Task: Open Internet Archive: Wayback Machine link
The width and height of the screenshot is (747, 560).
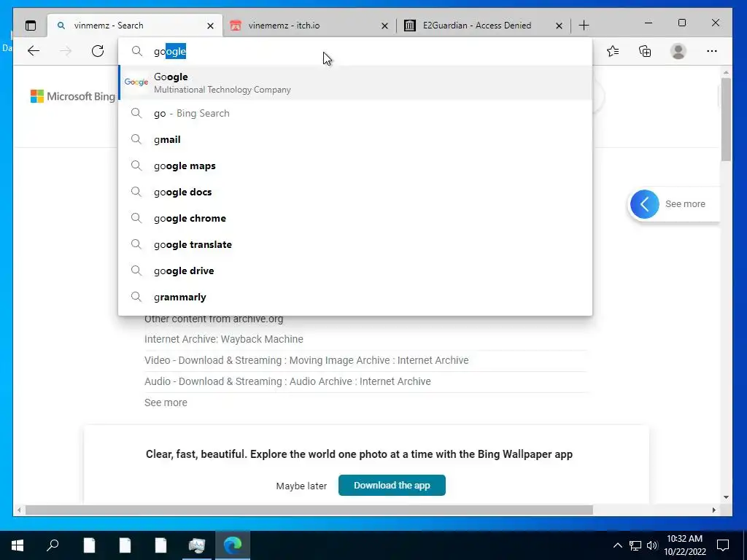Action: [x=223, y=339]
